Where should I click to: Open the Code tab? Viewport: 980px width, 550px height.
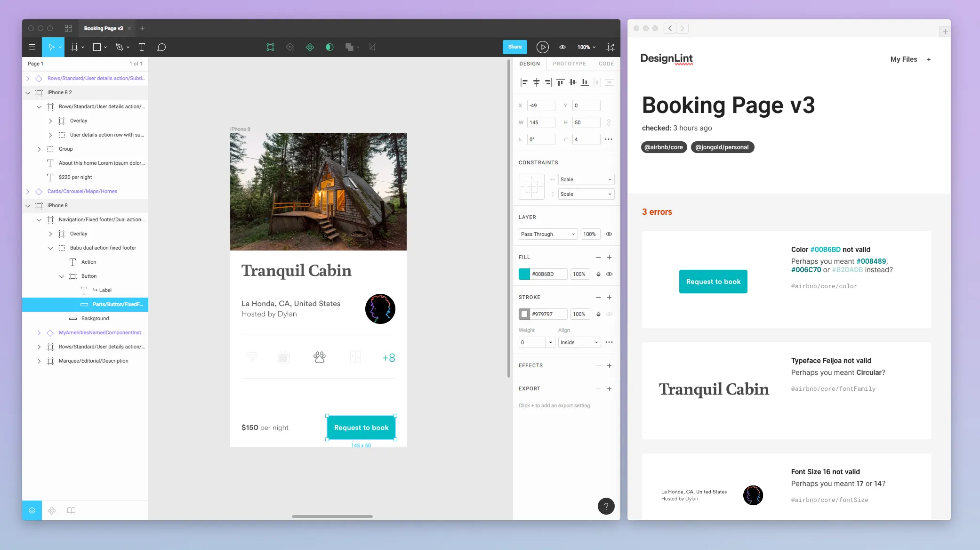coord(606,64)
